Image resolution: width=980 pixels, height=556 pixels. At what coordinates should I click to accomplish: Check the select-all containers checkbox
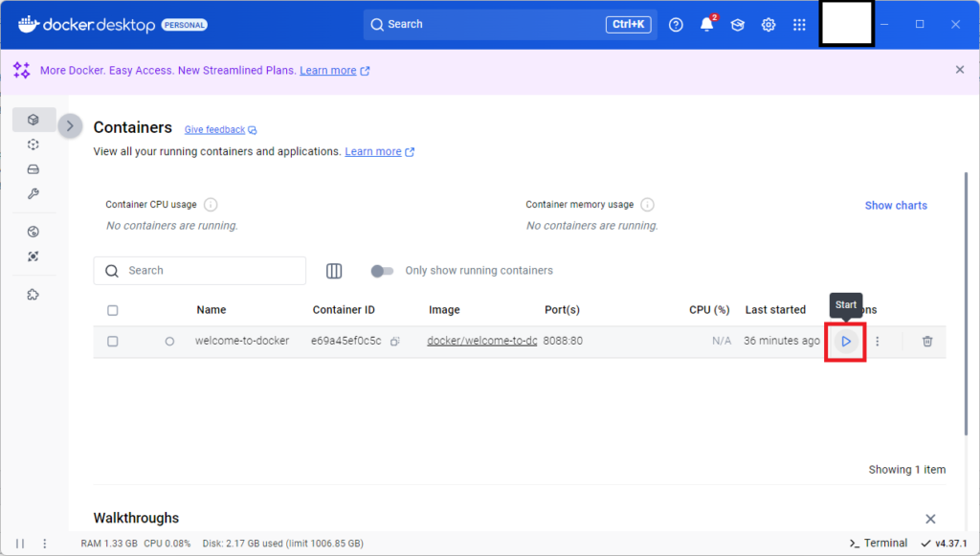(x=113, y=310)
